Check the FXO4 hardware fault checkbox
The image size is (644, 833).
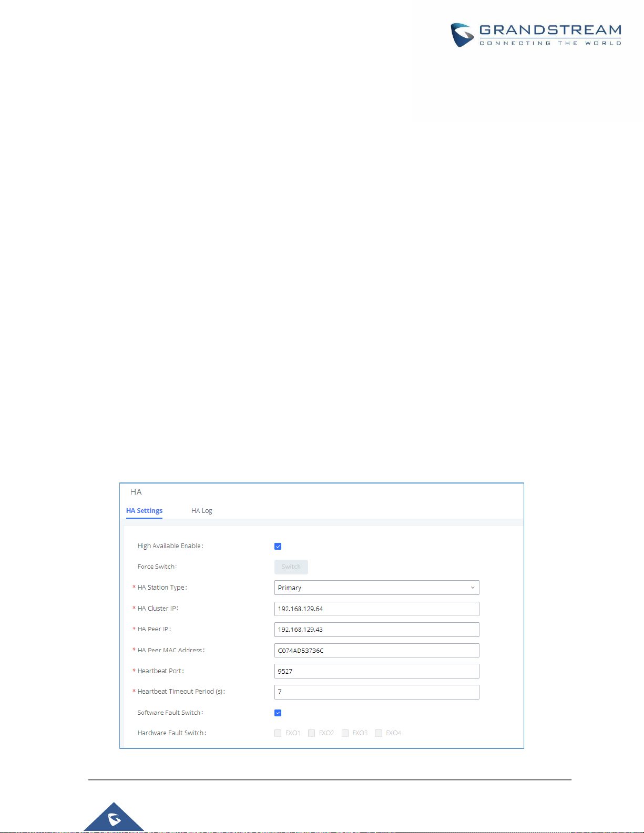pos(379,733)
